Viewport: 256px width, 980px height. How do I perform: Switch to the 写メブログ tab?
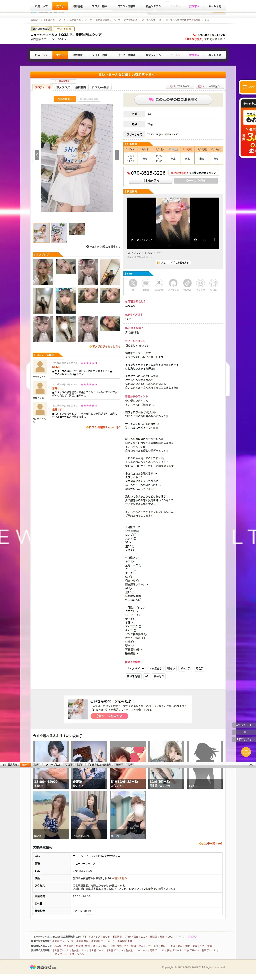(63, 88)
